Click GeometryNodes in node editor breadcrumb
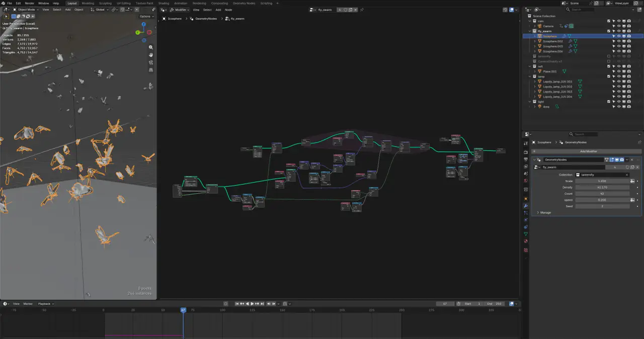 (x=206, y=19)
